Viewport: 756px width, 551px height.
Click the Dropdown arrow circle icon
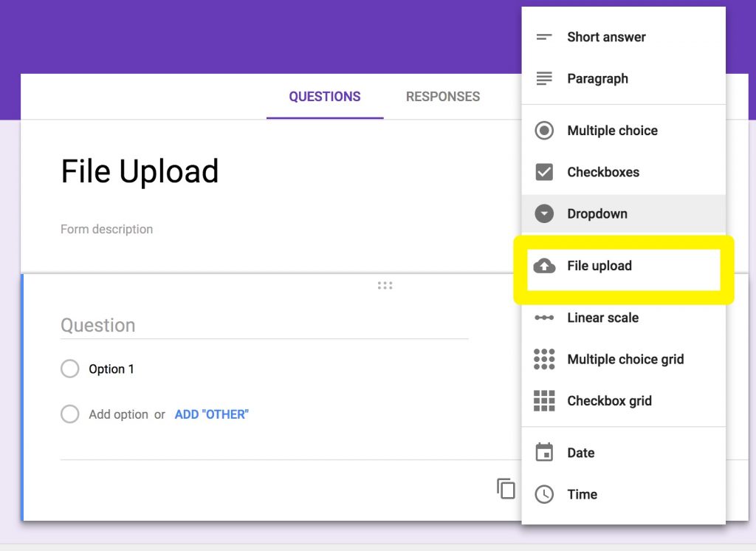point(544,213)
